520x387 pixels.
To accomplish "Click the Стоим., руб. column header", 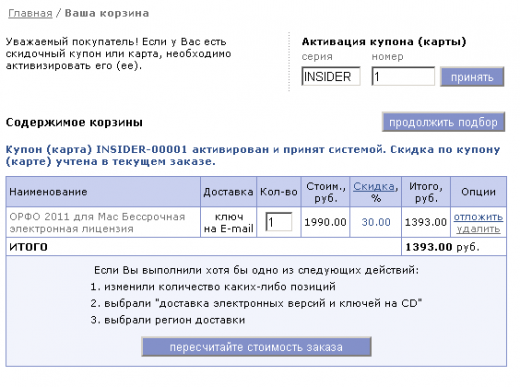I will [326, 192].
